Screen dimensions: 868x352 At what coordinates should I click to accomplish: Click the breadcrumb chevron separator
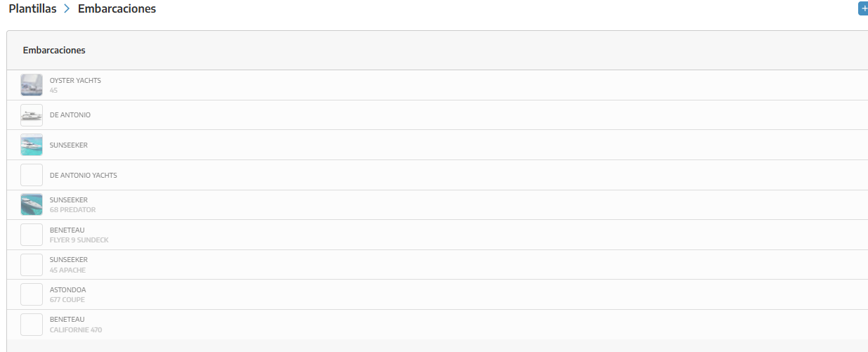coord(67,9)
